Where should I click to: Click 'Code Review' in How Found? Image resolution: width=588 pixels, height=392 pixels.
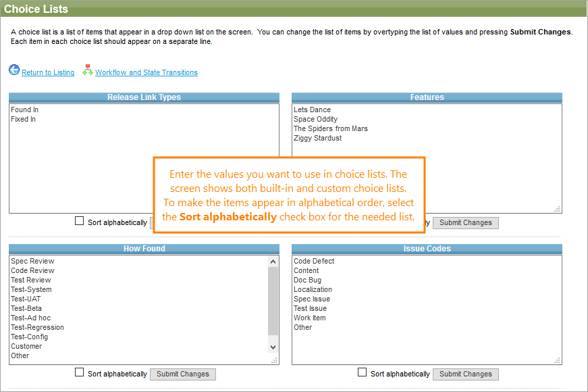click(32, 270)
